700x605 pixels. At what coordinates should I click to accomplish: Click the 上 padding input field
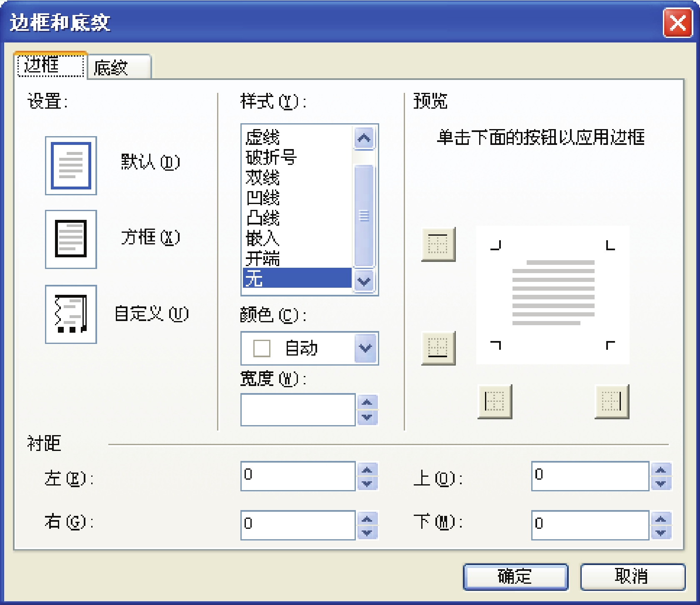coord(590,476)
